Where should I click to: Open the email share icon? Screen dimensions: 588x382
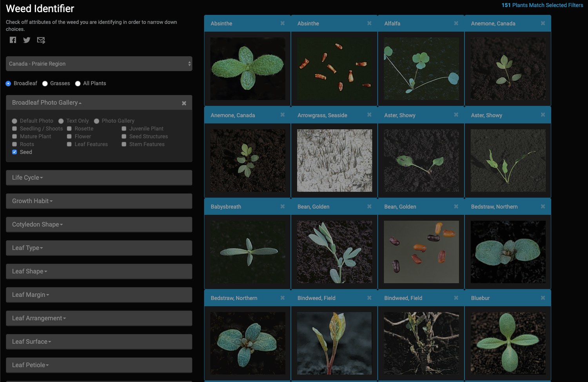tap(41, 40)
